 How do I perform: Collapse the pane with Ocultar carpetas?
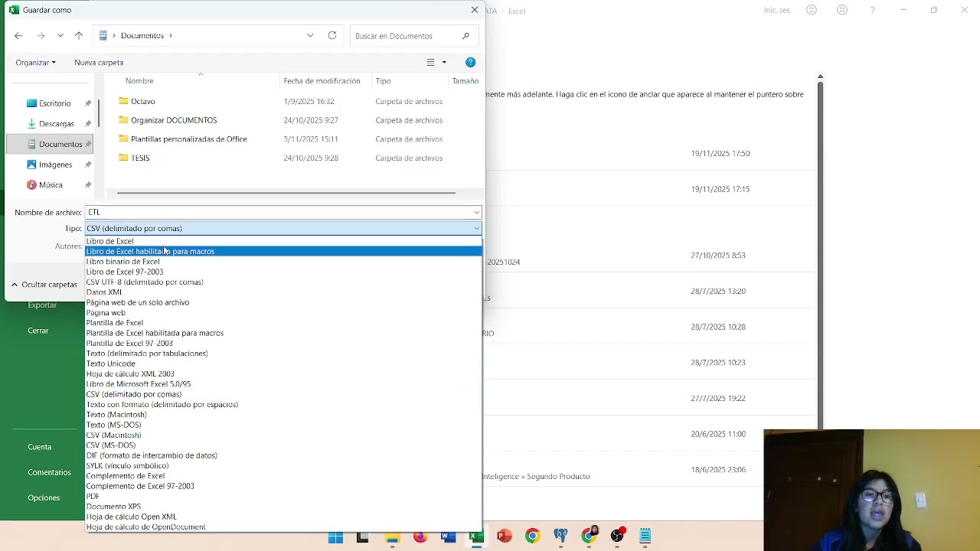44,285
